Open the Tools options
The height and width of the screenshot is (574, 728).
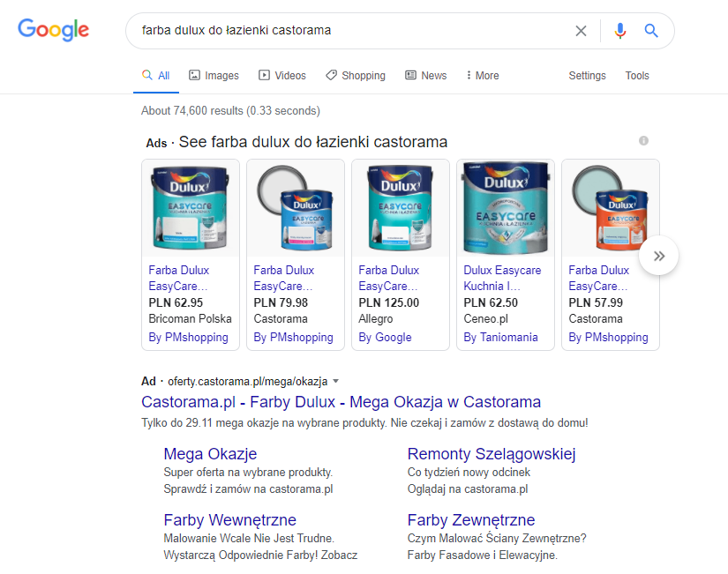(637, 76)
